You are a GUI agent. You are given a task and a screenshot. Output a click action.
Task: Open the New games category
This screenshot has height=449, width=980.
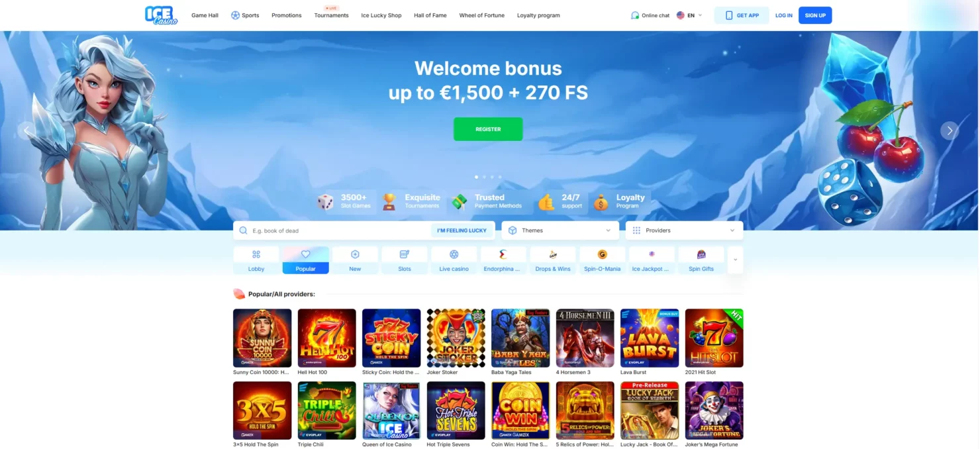(355, 260)
